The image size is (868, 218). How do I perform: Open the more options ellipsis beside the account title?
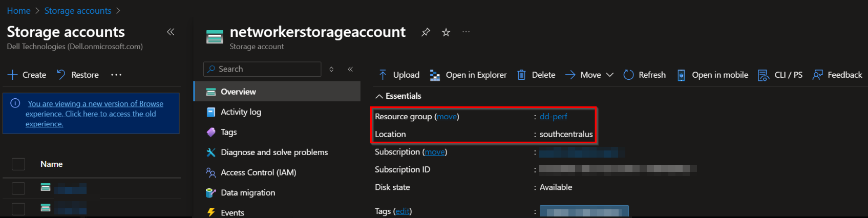(466, 32)
